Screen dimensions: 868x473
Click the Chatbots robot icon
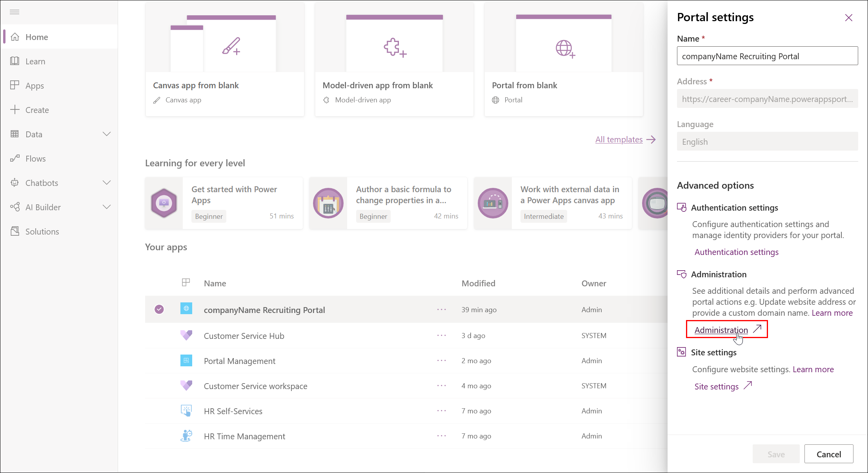(15, 183)
